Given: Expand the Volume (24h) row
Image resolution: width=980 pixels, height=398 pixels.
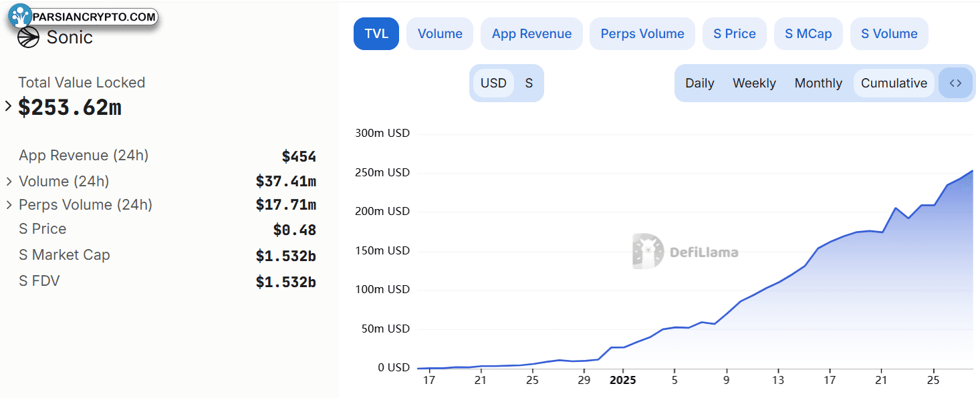Looking at the screenshot, I should pos(9,182).
